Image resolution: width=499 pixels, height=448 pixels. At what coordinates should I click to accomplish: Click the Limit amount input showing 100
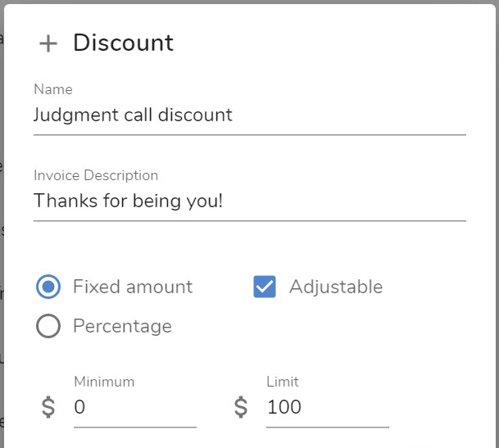328,407
